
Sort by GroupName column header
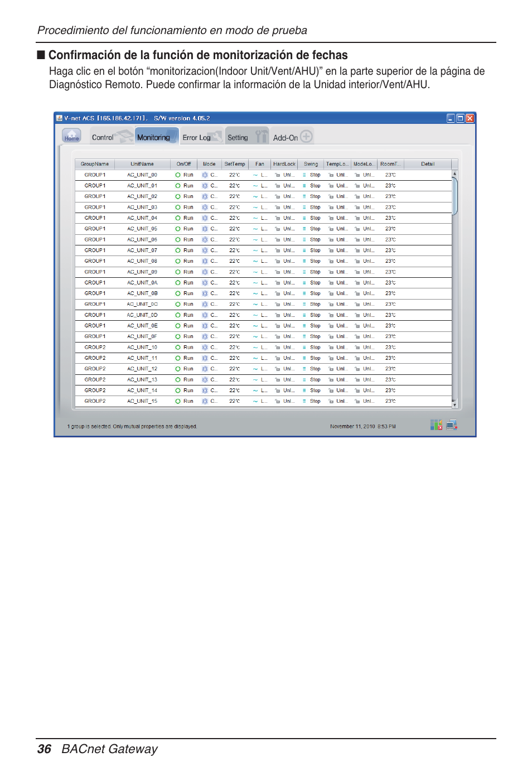click(95, 164)
